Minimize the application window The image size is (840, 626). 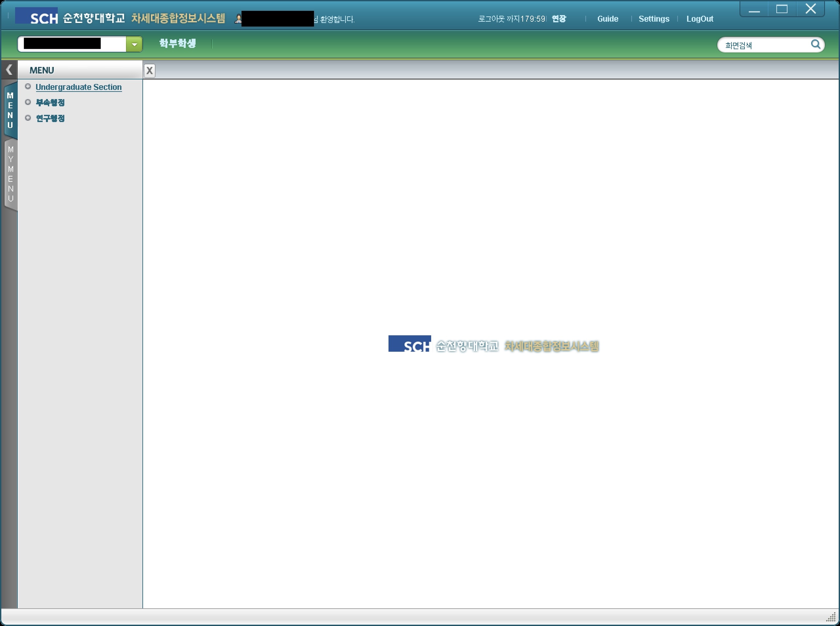[754, 9]
